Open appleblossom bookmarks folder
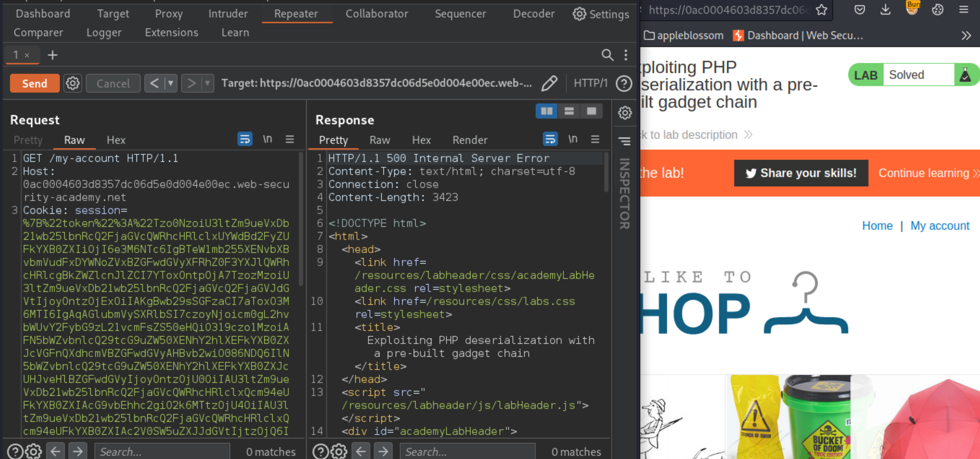This screenshot has height=459, width=980. click(x=684, y=35)
